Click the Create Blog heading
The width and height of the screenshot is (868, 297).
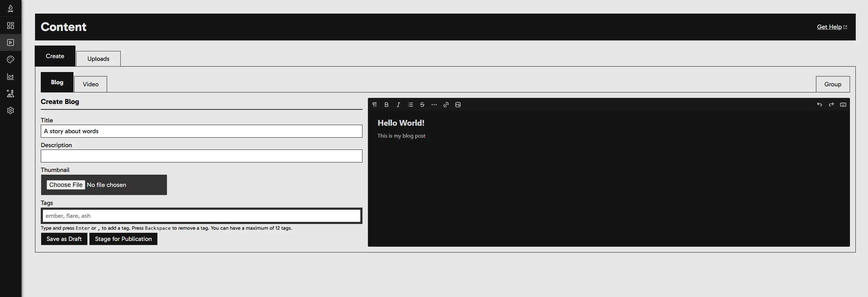click(x=60, y=102)
